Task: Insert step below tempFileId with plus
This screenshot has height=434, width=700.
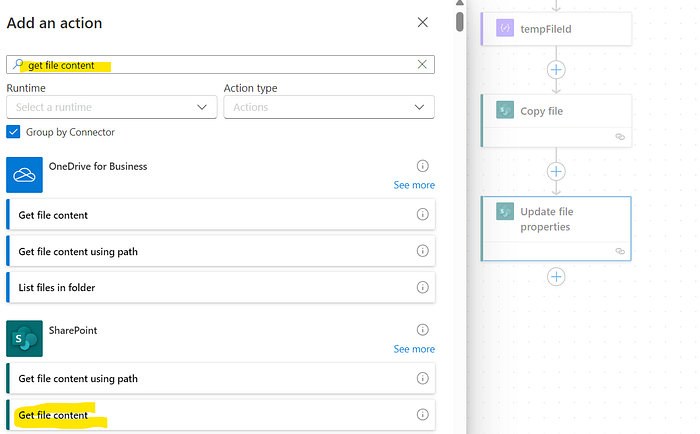Action: tap(556, 70)
